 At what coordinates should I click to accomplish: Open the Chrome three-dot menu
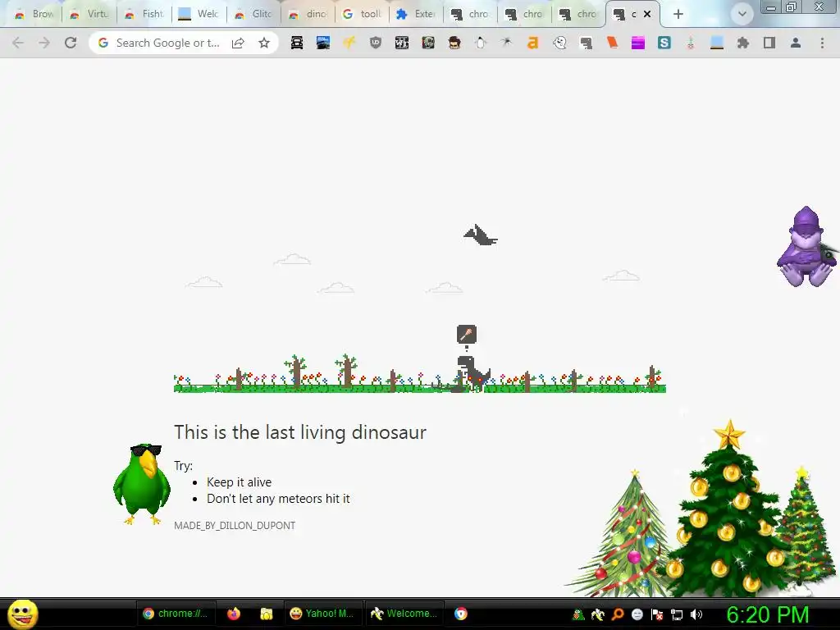click(822, 43)
